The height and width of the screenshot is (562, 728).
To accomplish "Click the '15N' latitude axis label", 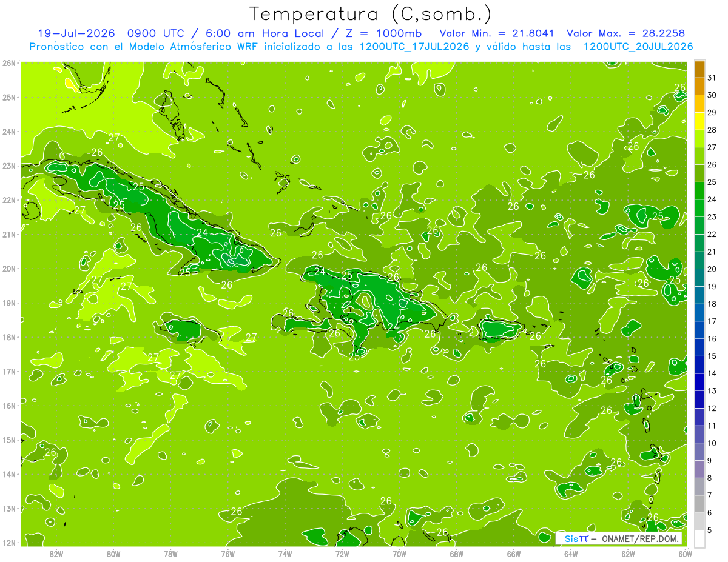I will (x=9, y=440).
